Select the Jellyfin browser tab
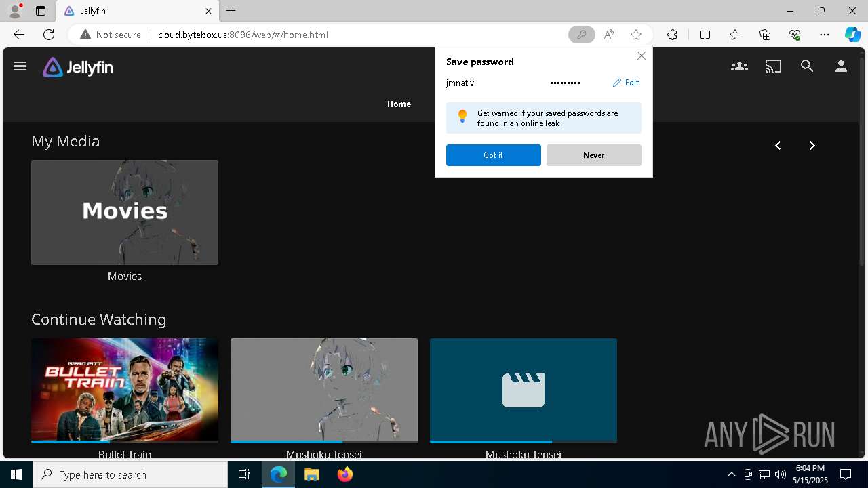 pos(138,11)
